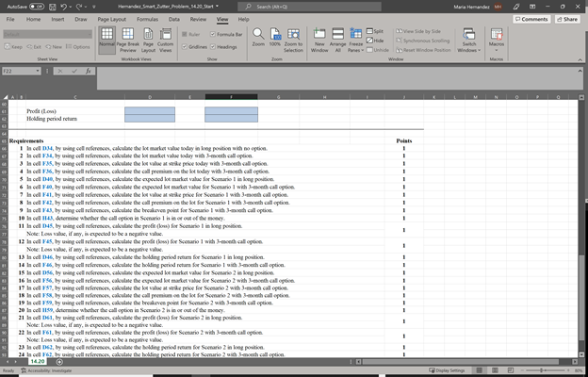Click the Save icon in title bar
Viewport: 588px width, 377px height.
[x=53, y=7]
